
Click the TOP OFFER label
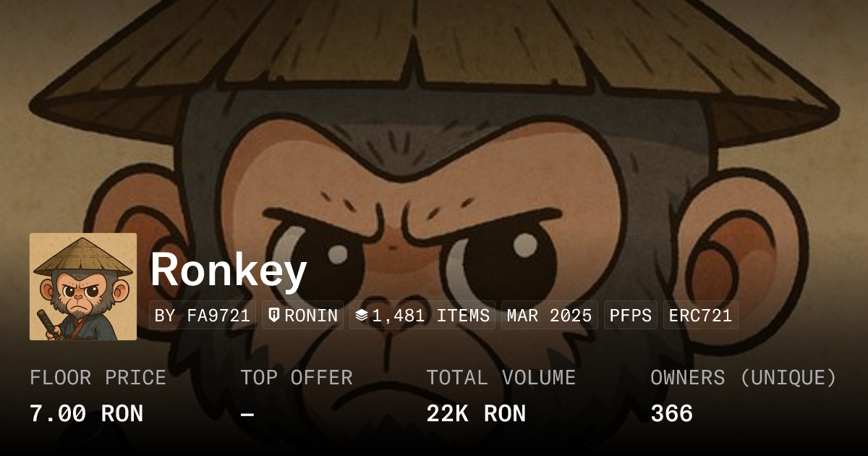tap(297, 378)
